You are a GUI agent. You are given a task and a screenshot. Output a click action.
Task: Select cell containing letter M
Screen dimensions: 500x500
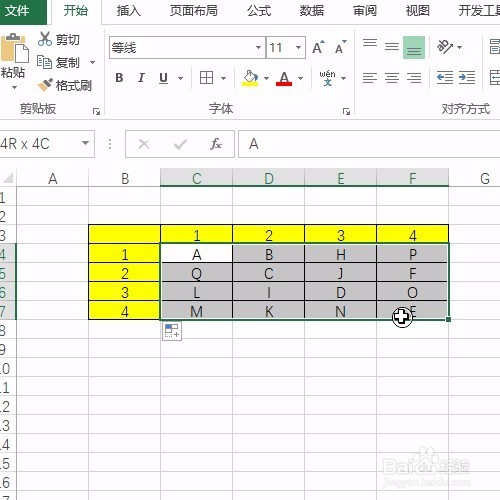pos(196,311)
